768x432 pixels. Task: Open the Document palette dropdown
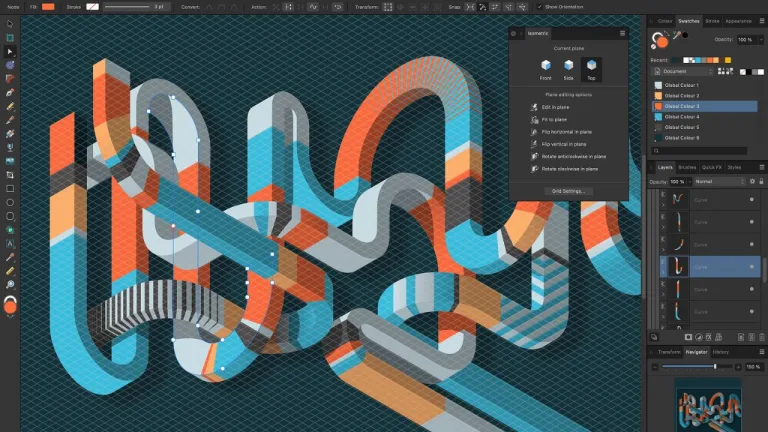point(683,72)
